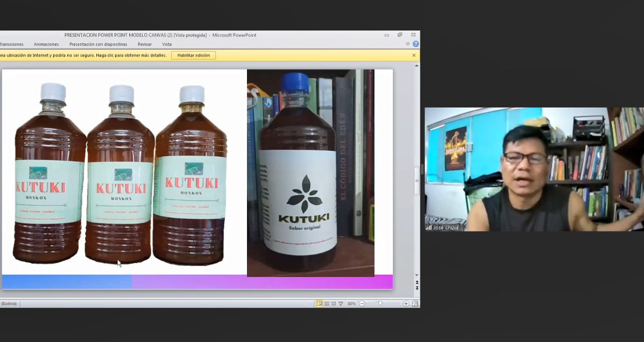This screenshot has width=644, height=342.
Task: Expand the collapsed ribbon chevron
Action: click(x=408, y=44)
